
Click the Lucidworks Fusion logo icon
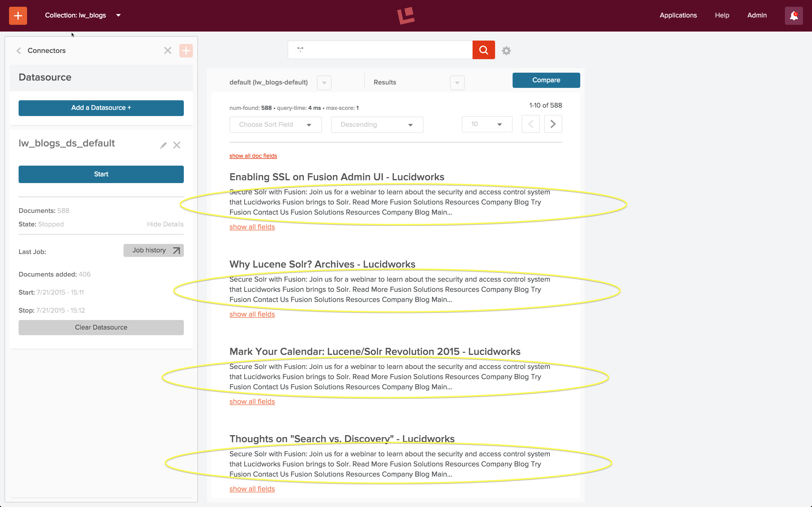tap(406, 16)
